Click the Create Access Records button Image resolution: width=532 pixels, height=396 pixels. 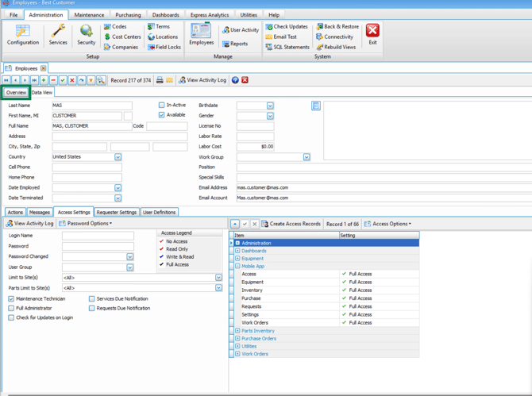pos(291,224)
